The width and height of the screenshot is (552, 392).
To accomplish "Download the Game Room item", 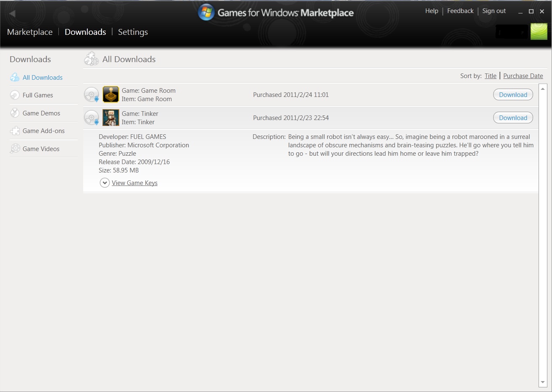I will pyautogui.click(x=513, y=95).
